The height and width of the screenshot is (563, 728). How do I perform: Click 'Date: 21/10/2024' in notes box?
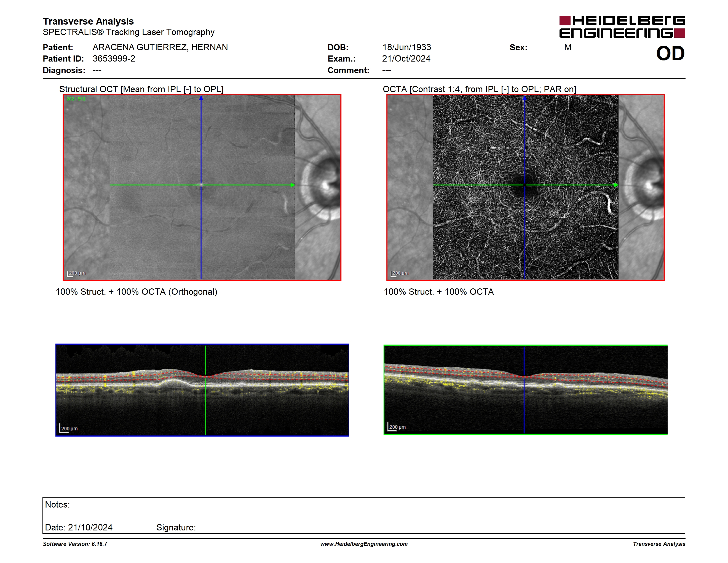coord(79,527)
